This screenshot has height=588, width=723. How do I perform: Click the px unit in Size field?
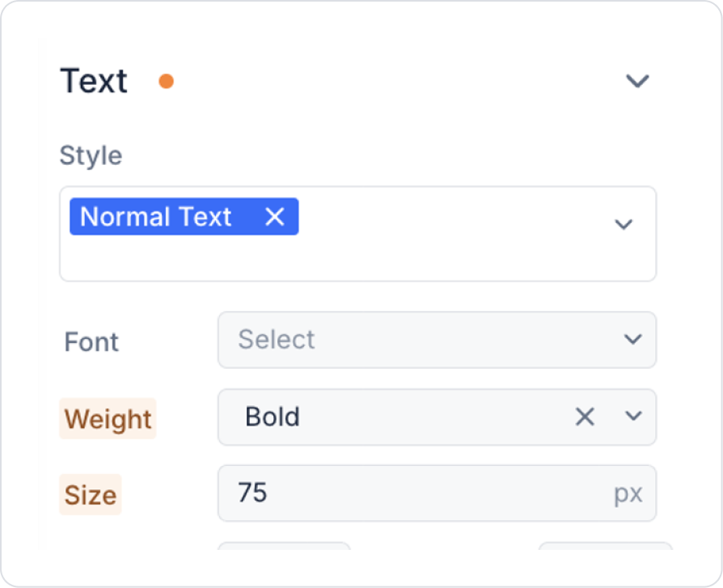pos(628,494)
